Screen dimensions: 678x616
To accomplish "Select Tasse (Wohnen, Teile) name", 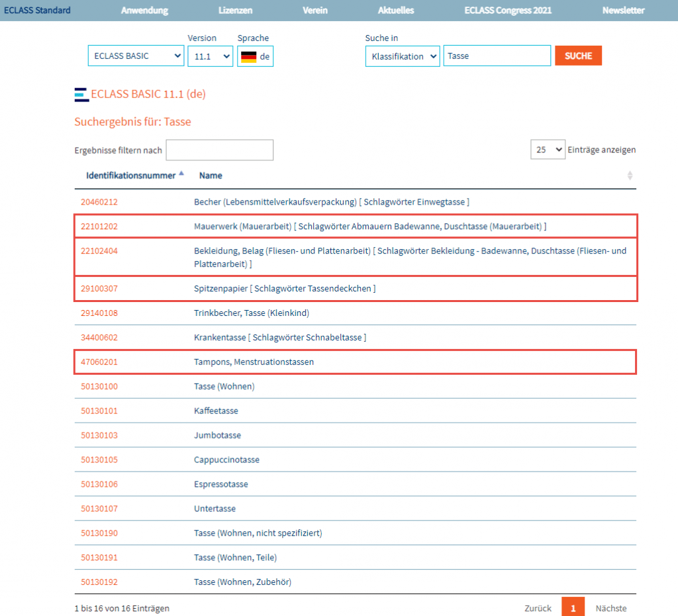I will (x=235, y=558).
